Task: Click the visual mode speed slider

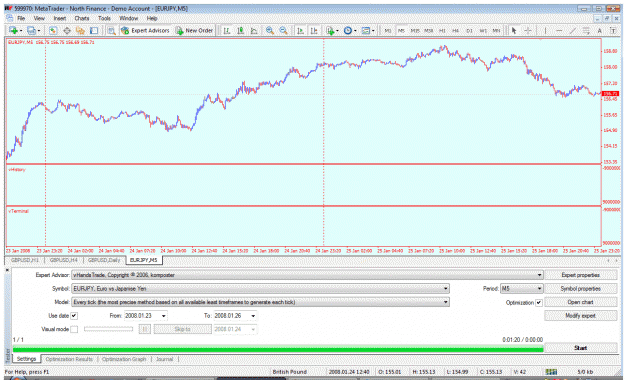Action: (x=108, y=329)
